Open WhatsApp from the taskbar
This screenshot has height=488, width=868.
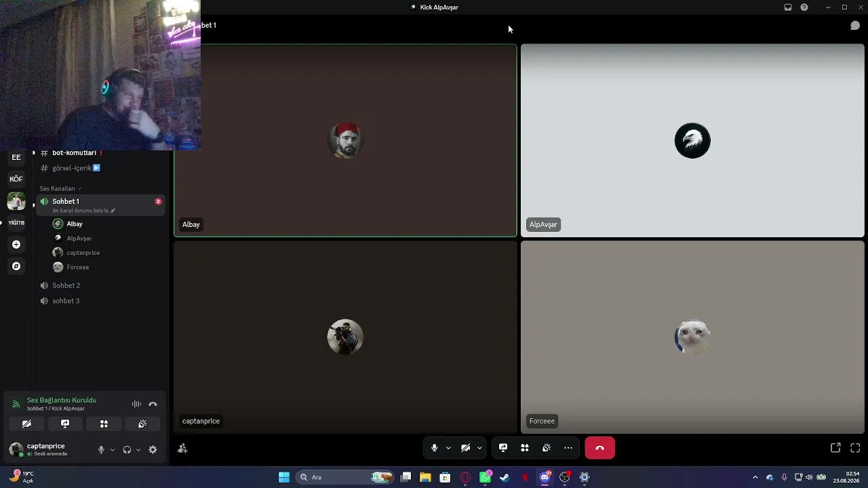[x=485, y=477]
